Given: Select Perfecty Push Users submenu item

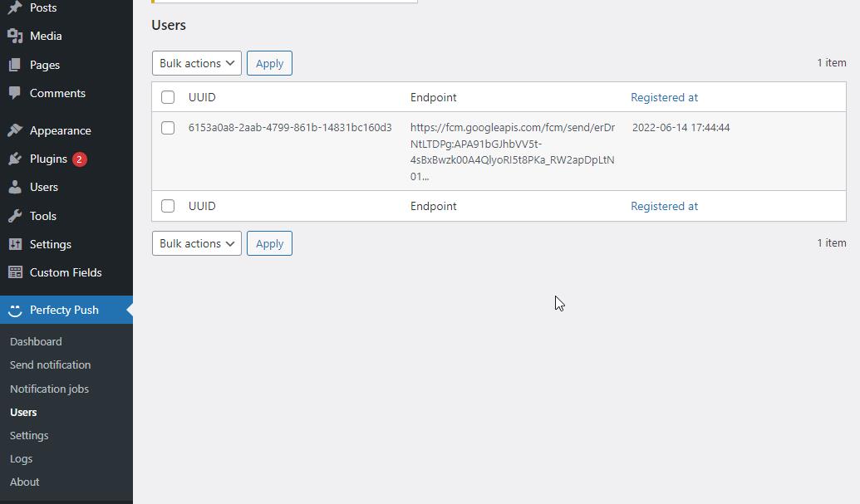Looking at the screenshot, I should 23,413.
